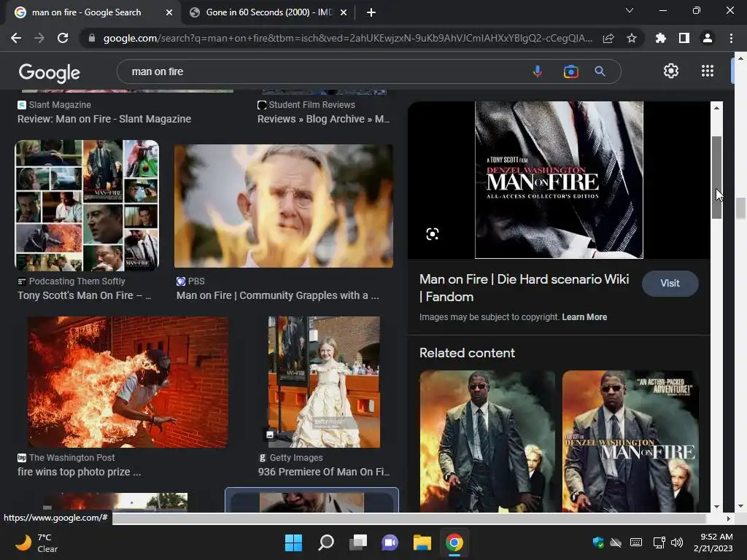Click the horizontal scrollbar right arrow
This screenshot has height=560, width=747.
pos(729,518)
